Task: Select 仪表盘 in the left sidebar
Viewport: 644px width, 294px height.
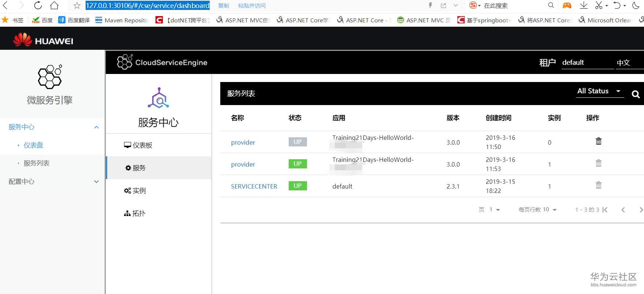Action: point(33,145)
